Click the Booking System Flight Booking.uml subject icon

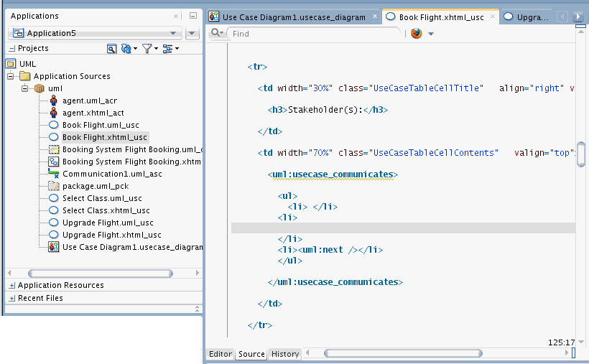click(x=54, y=149)
